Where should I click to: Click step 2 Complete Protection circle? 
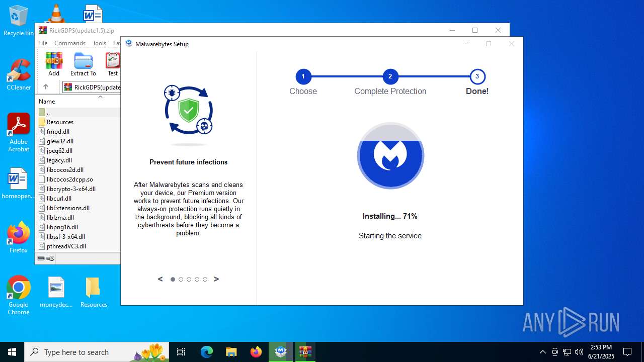click(390, 77)
